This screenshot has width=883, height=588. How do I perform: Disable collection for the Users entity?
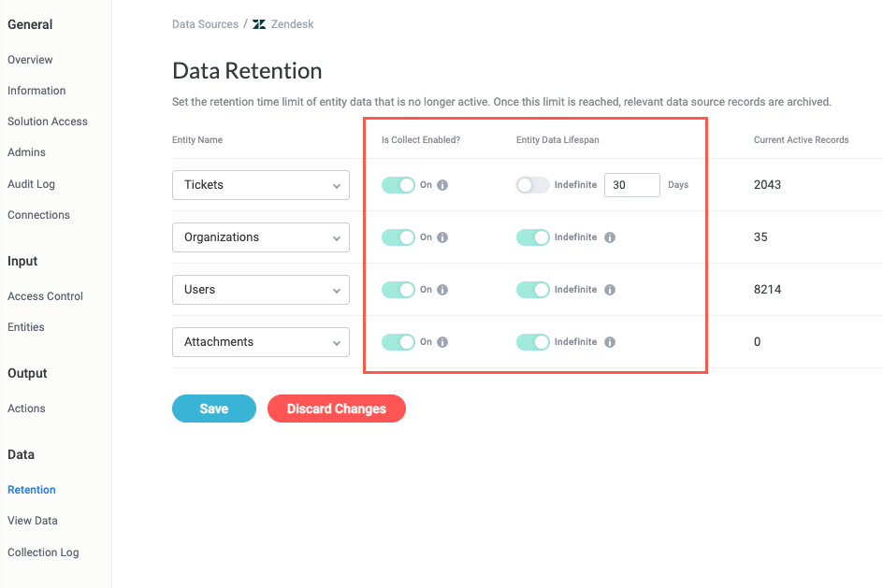[x=400, y=290]
